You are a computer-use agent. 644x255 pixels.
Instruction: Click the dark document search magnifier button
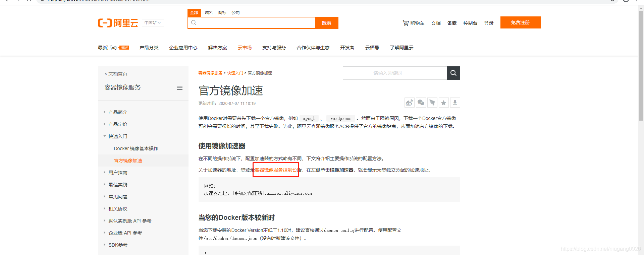pyautogui.click(x=453, y=73)
